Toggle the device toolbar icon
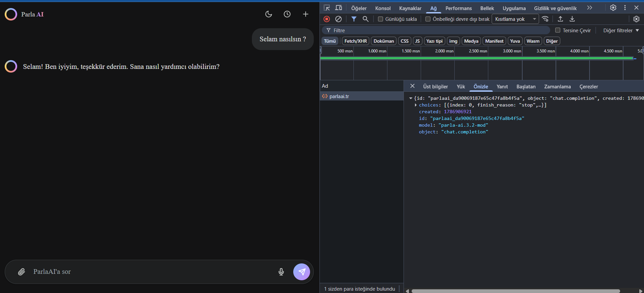This screenshot has height=293, width=644. pos(339,8)
